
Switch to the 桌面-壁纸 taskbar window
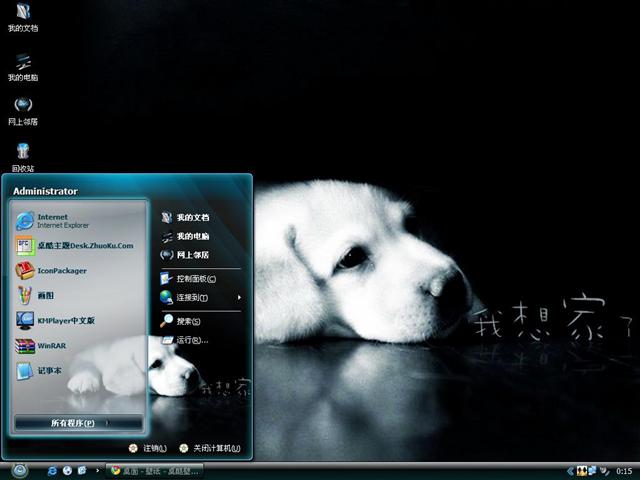(x=155, y=470)
